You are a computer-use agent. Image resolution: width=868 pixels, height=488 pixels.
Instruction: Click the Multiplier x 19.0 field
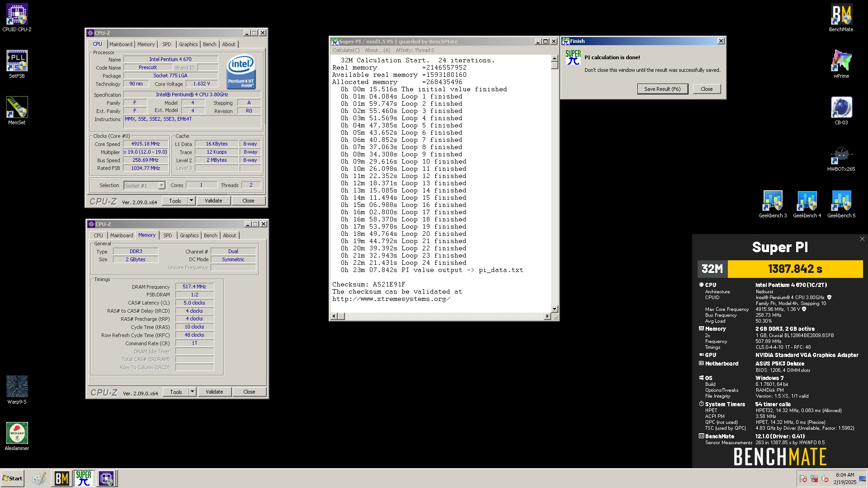click(x=146, y=152)
